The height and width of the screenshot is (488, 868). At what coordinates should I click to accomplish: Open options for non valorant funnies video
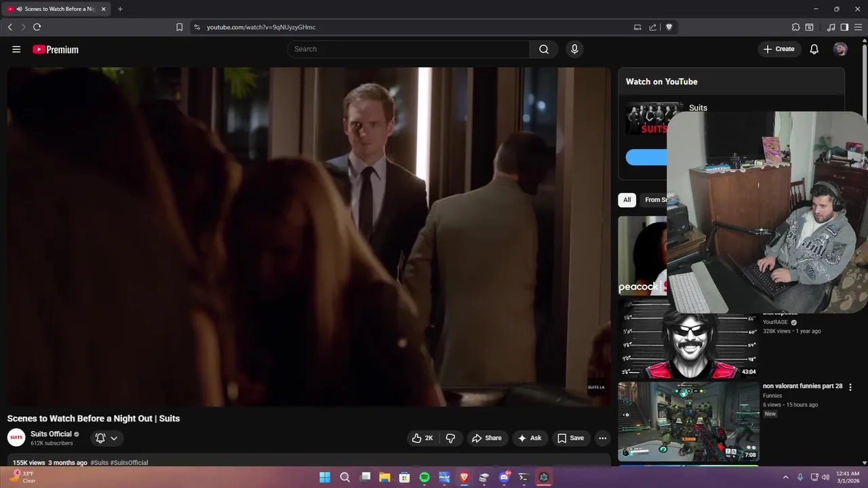[x=850, y=387]
